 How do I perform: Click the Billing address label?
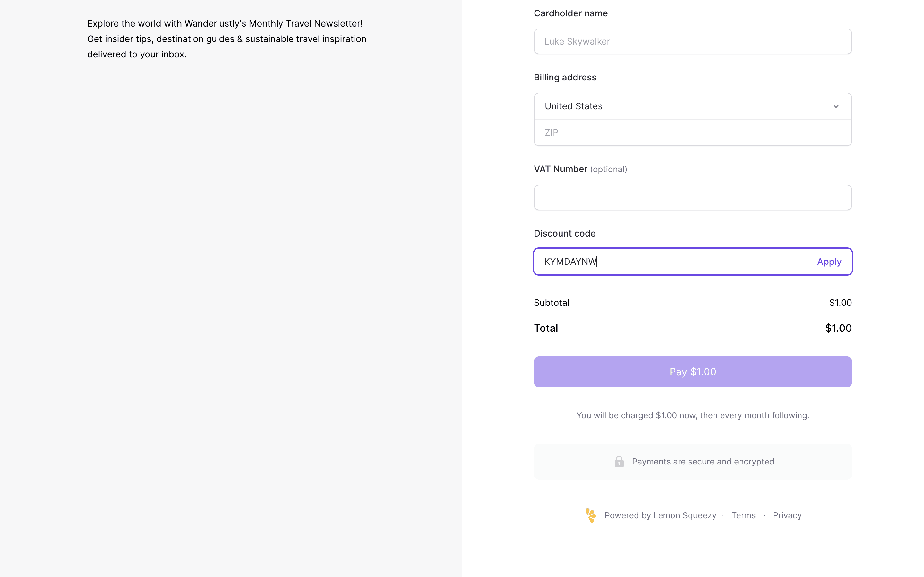[565, 78]
